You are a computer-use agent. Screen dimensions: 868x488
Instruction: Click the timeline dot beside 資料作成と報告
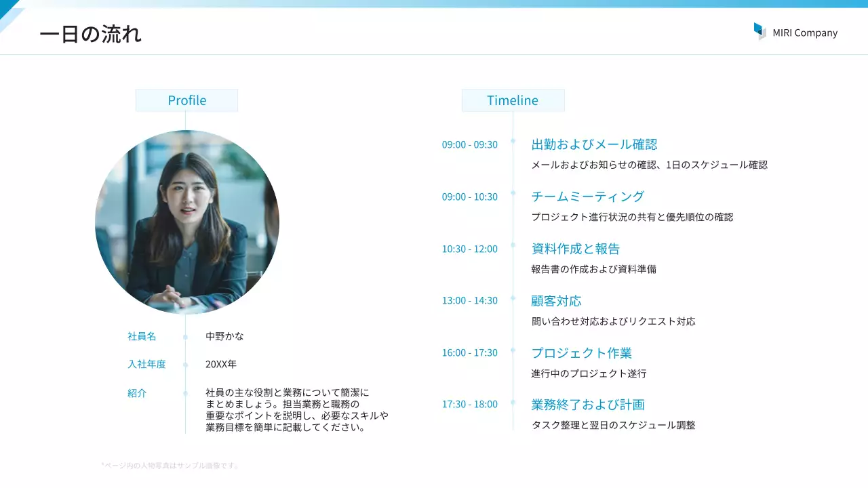tap(513, 245)
